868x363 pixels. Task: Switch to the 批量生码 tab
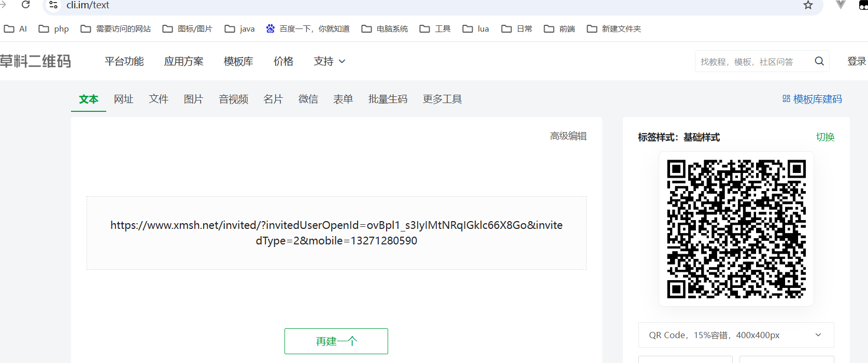[x=388, y=99]
